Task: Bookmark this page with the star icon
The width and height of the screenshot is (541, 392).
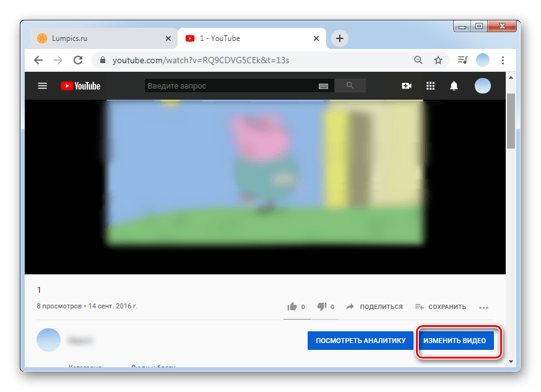Action: [x=438, y=60]
